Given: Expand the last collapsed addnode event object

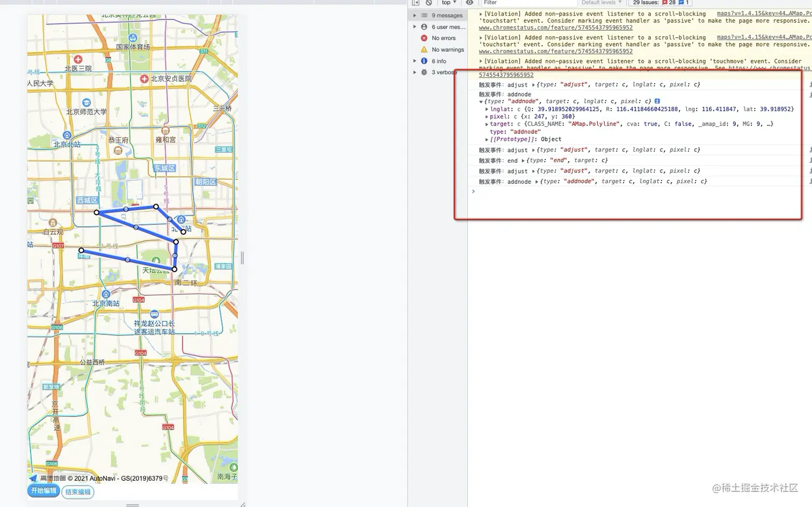Looking at the screenshot, I should [x=536, y=182].
